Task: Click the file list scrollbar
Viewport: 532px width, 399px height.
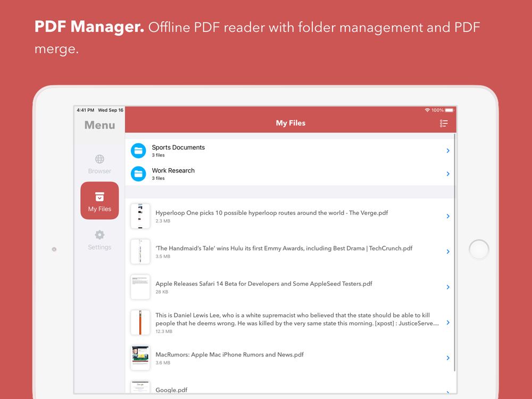Action: (455, 253)
